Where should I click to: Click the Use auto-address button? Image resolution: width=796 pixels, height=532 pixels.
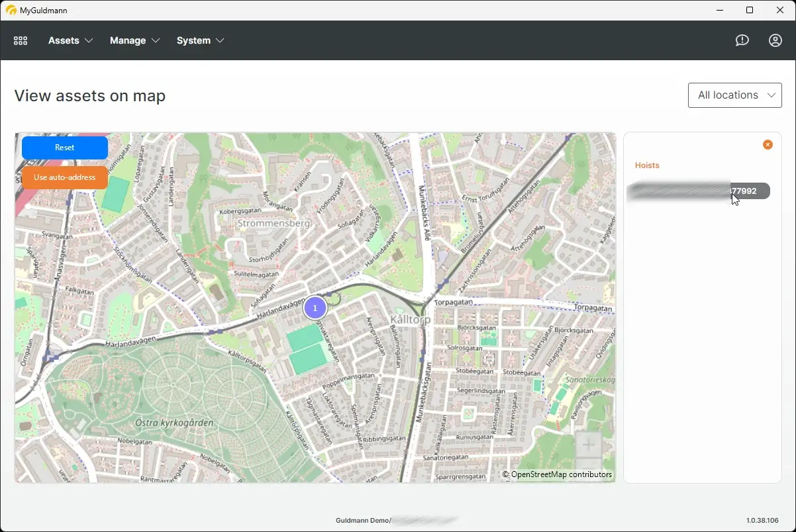point(64,177)
